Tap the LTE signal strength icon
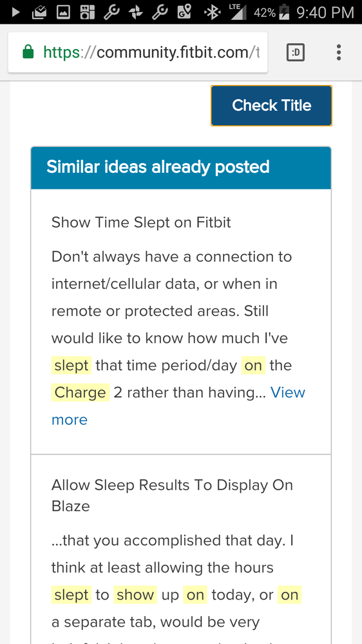362x644 pixels. (x=238, y=12)
